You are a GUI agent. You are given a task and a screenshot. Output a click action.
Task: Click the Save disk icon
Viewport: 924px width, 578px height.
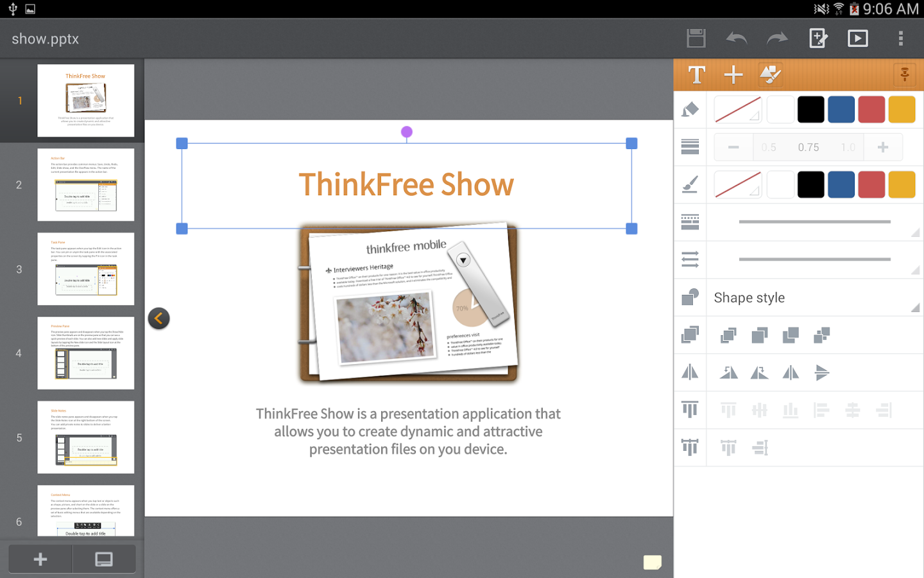pos(696,39)
